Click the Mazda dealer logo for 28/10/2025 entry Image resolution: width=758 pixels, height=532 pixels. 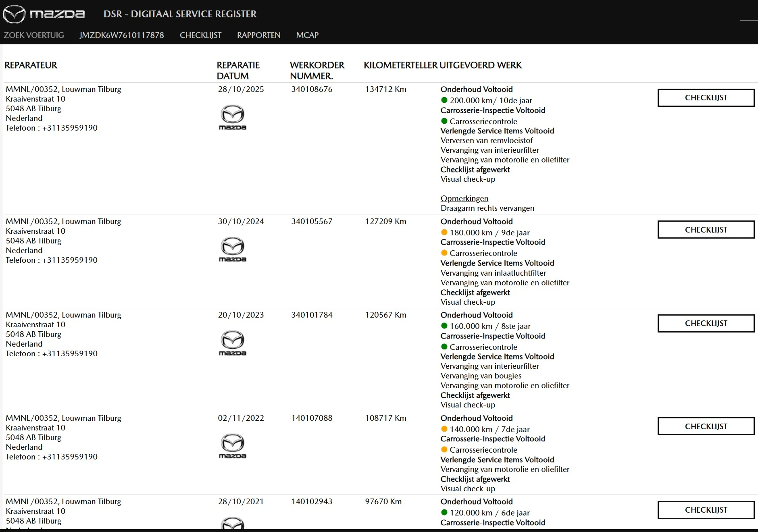point(233,117)
